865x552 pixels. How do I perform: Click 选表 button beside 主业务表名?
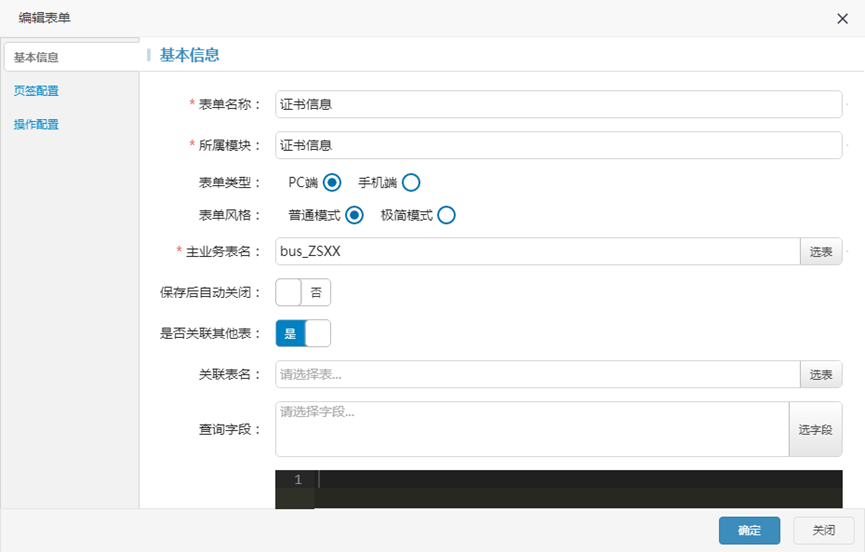click(821, 251)
